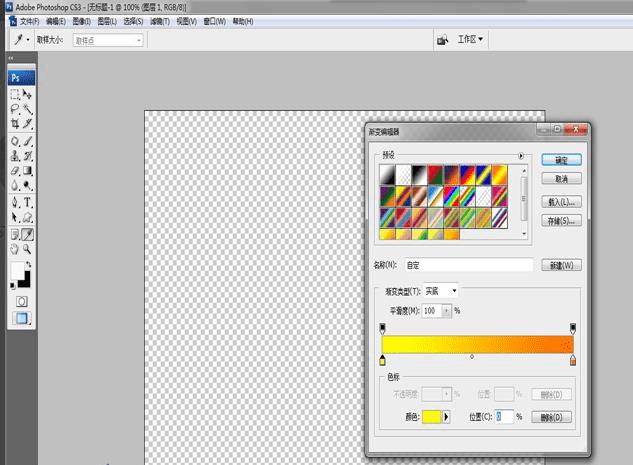This screenshot has width=633, height=465.
Task: Choose the Magic Wand tool
Action: 28,109
